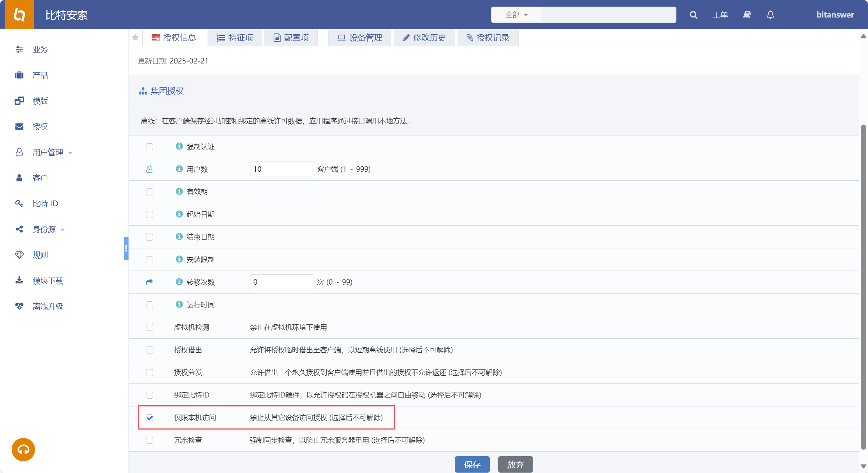Select the 比特 ID key icon
The width and height of the screenshot is (868, 473).
coord(19,203)
